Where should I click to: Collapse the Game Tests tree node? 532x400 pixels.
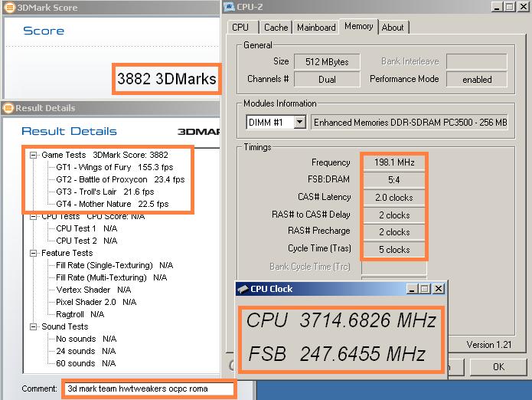click(x=33, y=156)
